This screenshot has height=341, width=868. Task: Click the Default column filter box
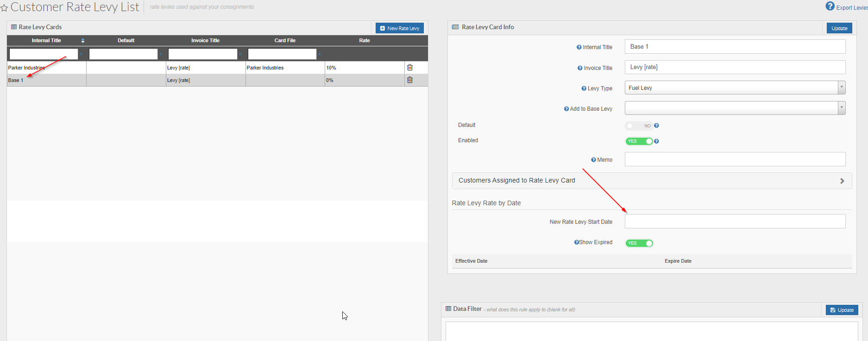coord(123,54)
